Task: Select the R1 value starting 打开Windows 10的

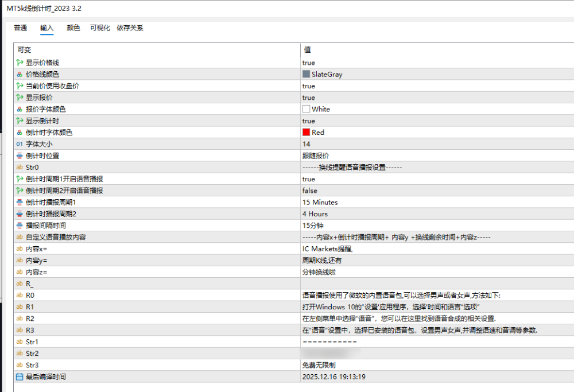Action: [x=391, y=306]
